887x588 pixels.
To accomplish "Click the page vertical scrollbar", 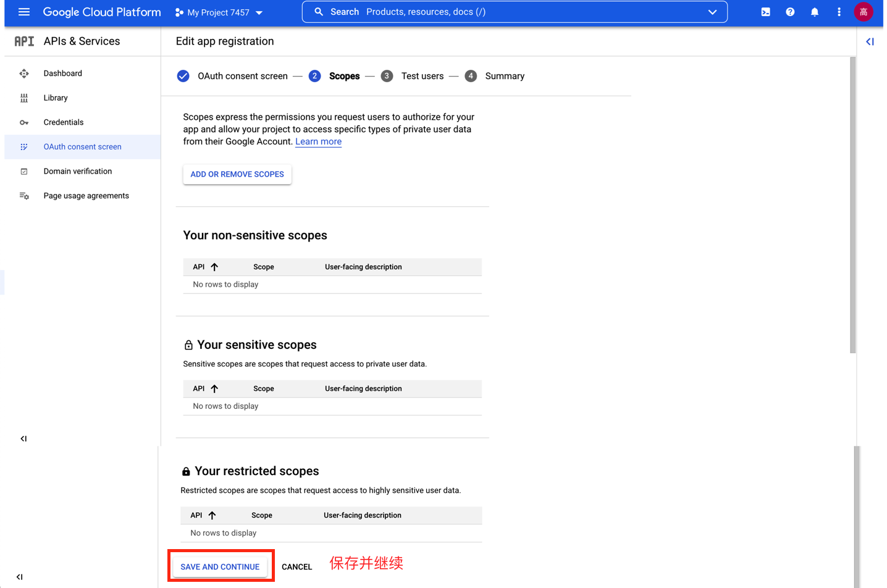I will point(853,205).
